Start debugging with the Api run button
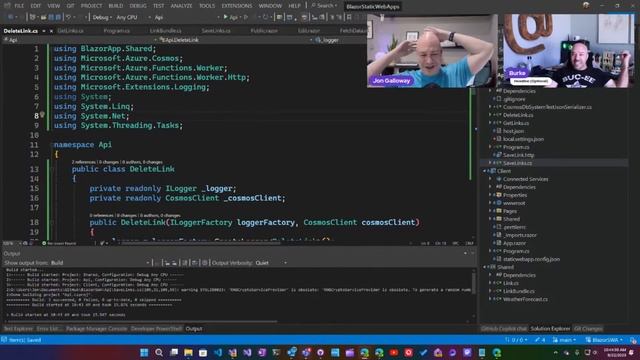The image size is (640, 360). pyautogui.click(x=230, y=17)
